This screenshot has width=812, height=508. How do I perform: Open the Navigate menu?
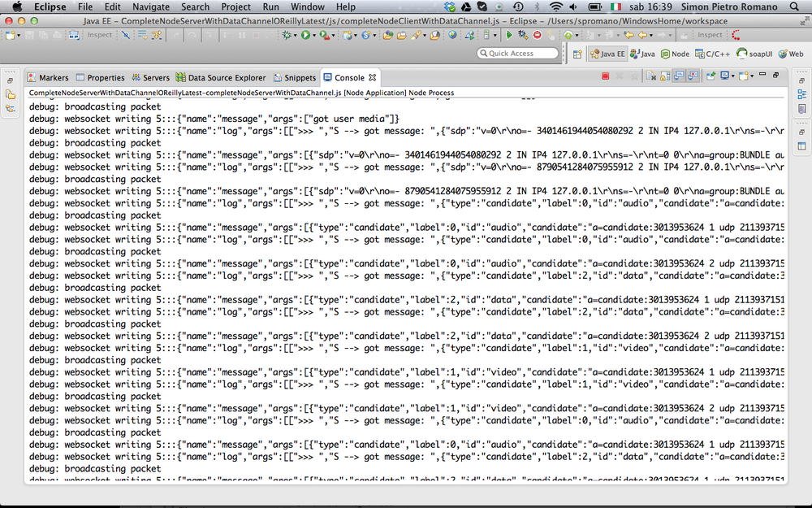(x=150, y=7)
